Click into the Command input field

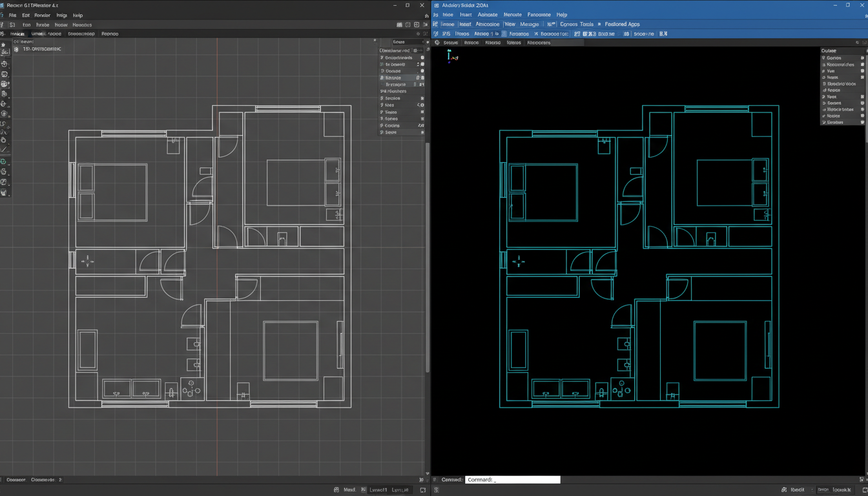coord(513,480)
